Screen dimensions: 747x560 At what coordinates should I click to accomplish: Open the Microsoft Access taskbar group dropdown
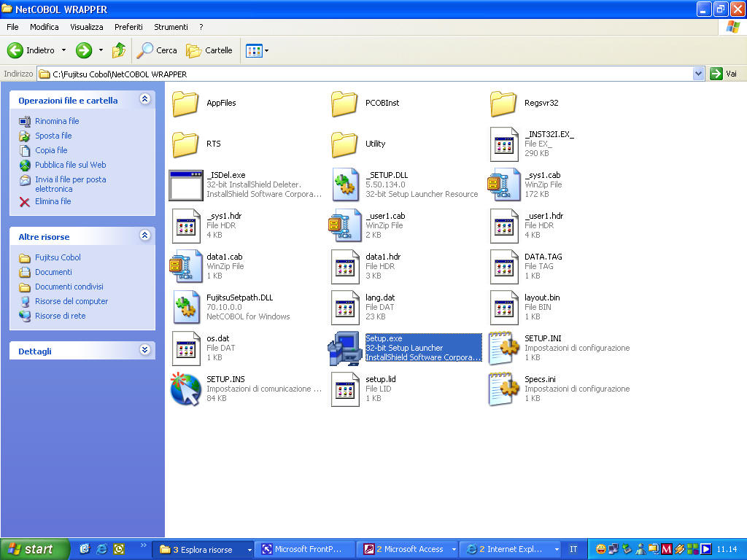[454, 550]
